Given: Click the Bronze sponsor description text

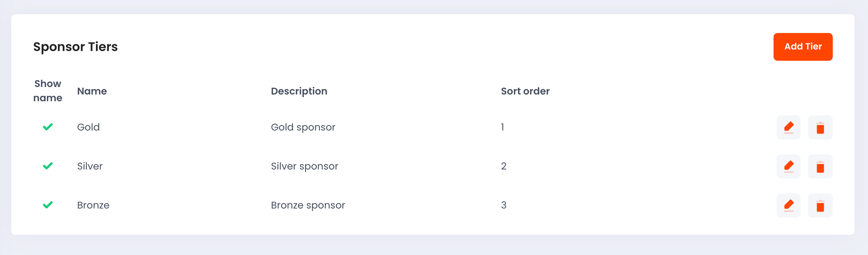Looking at the screenshot, I should 308,205.
